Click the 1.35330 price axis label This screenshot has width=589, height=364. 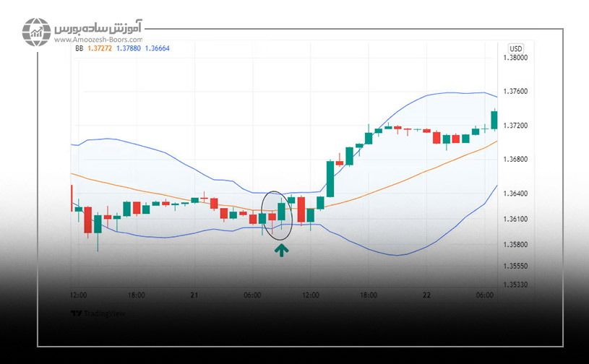pyautogui.click(x=514, y=285)
